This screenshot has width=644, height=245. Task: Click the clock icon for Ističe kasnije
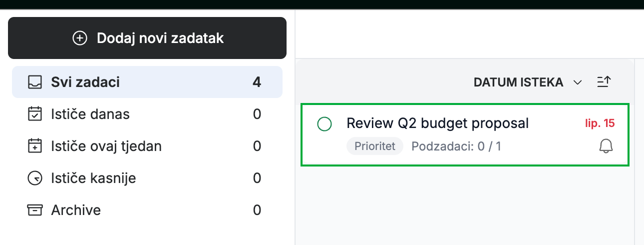34,178
